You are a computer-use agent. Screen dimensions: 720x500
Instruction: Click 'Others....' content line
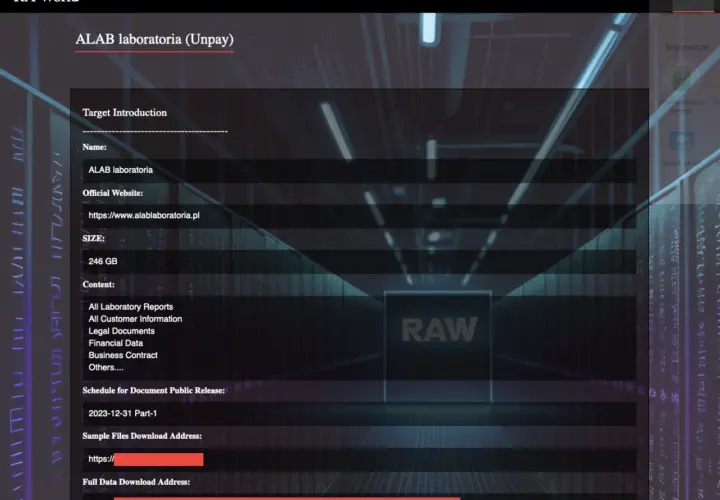point(106,367)
